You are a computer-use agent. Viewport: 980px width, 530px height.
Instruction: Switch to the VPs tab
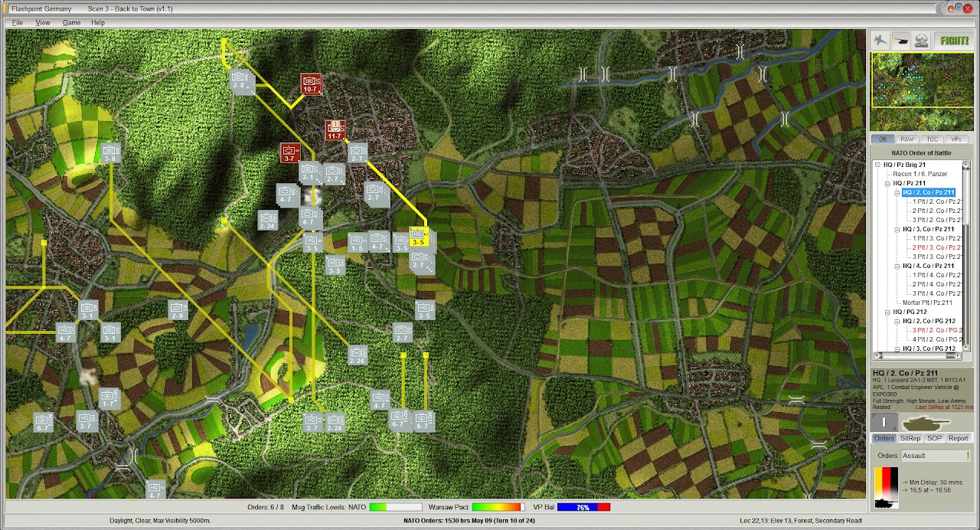[x=956, y=139]
